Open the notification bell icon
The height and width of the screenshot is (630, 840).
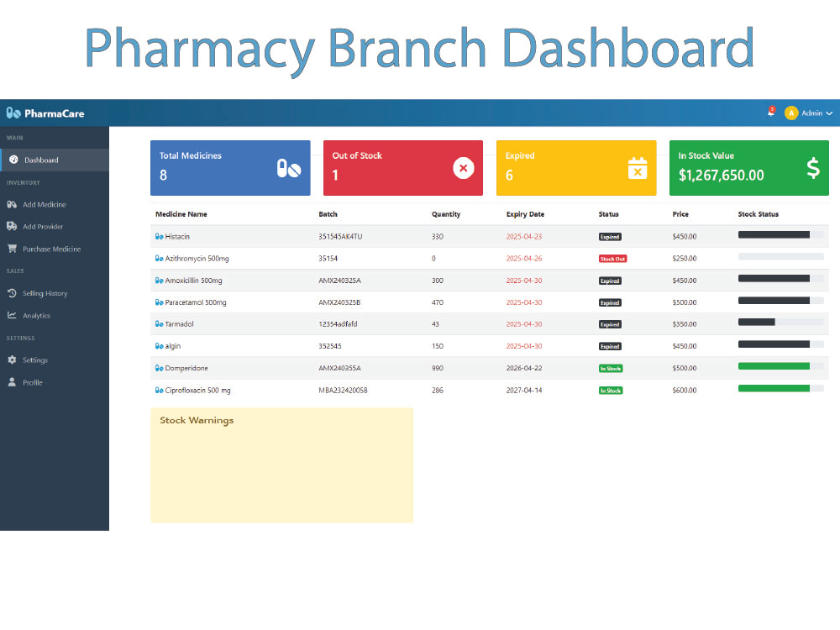pyautogui.click(x=771, y=113)
